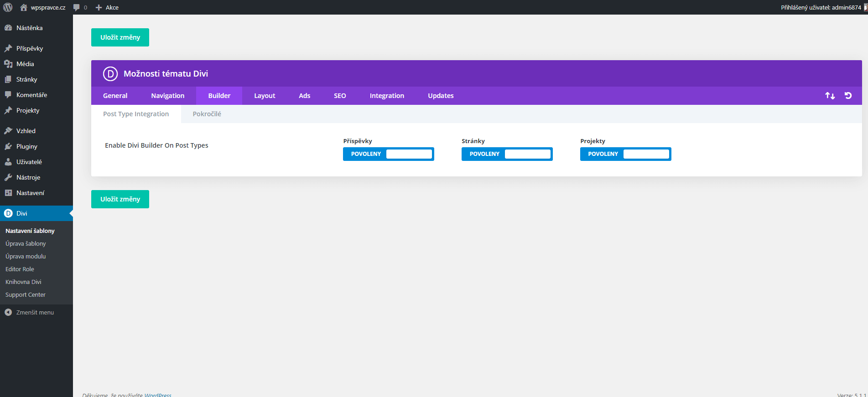868x397 pixels.
Task: Visit site via home icon wpspravce.cz
Action: tap(24, 7)
